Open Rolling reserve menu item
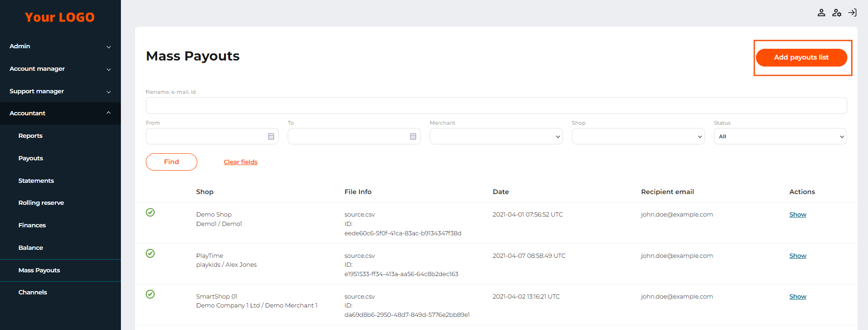 41,203
